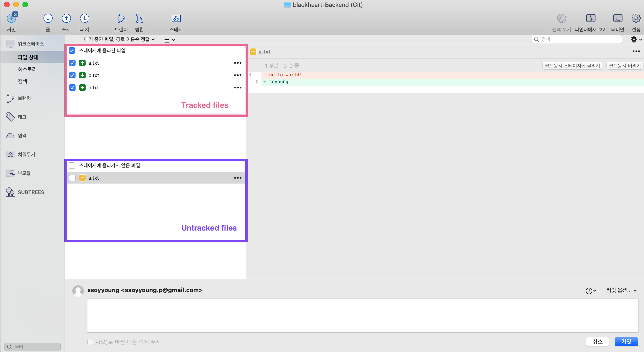
Task: Click the Stage hunk (코드뭉치 스테이지에 올리기) button
Action: point(572,66)
